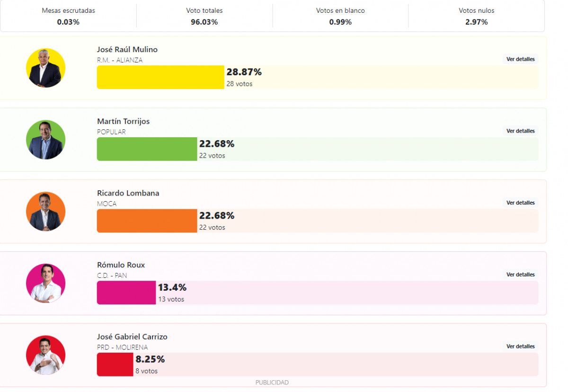Click the red Carrizo vote bar
The width and height of the screenshot is (568, 392).
coord(115,365)
